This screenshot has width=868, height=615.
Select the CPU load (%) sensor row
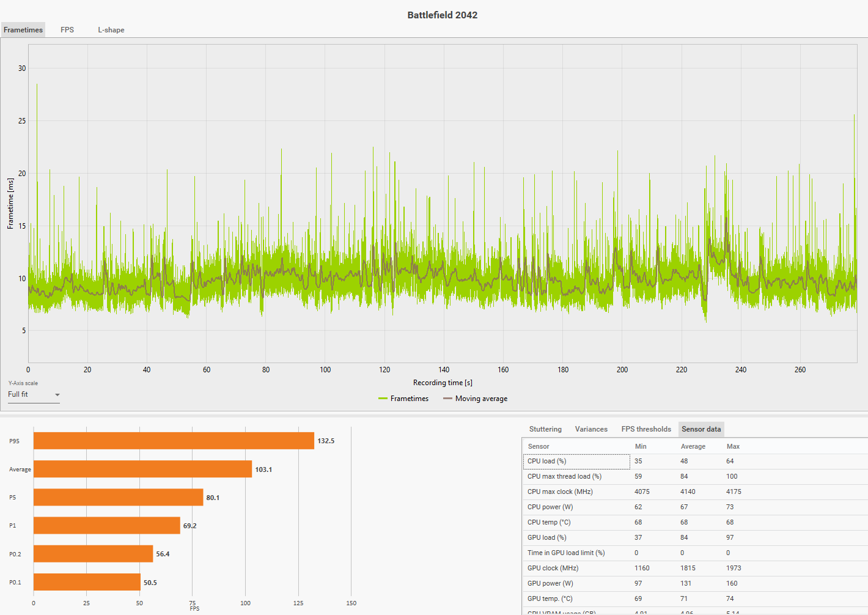pyautogui.click(x=695, y=462)
